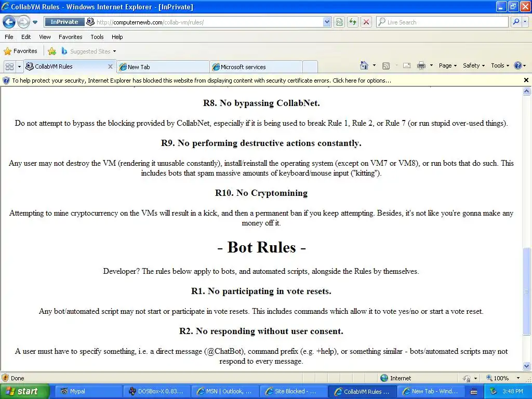Click Add to Favorites Bar icon

[52, 51]
